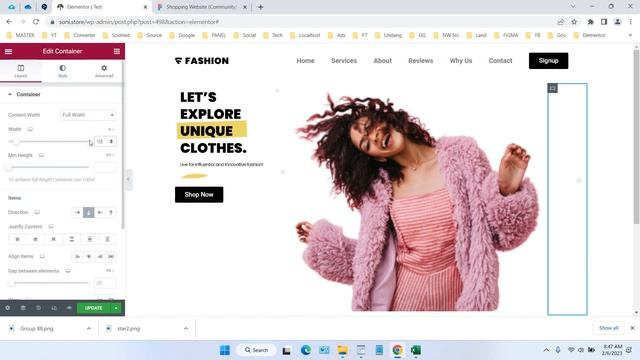640x360 pixels.
Task: Set direction to row (right arrow)
Action: [77, 213]
